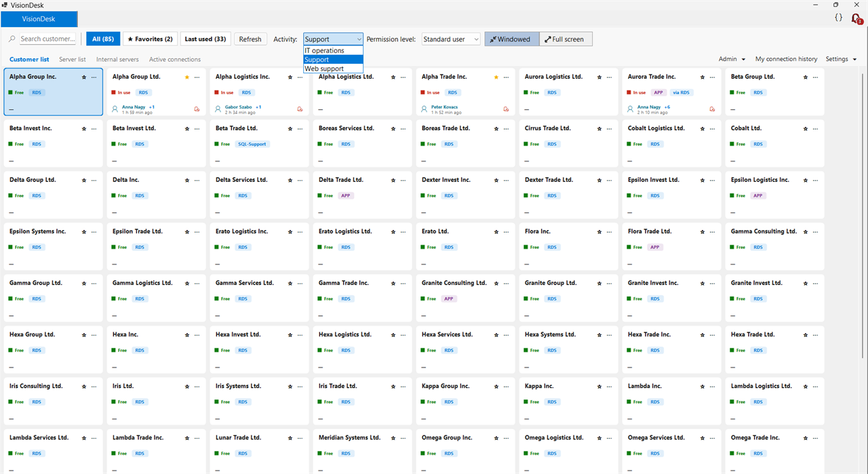Viewport: 868px width, 474px height.
Task: Expand the Admin menu
Action: 732,59
